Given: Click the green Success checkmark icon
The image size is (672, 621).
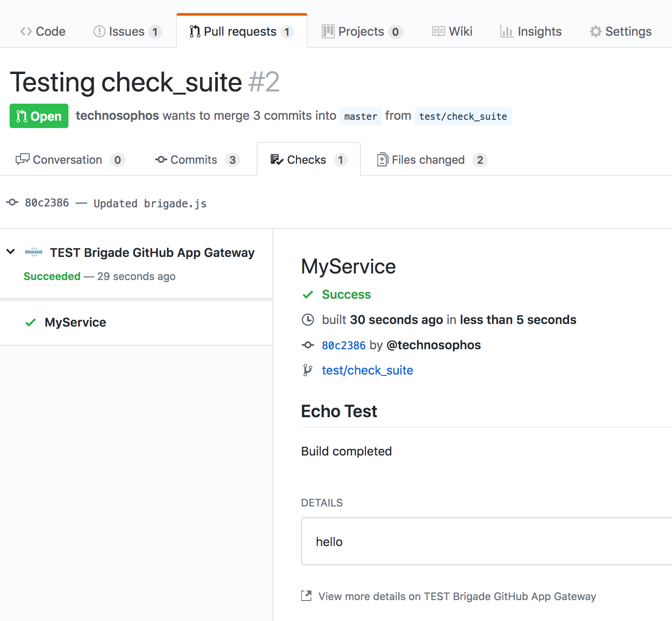Looking at the screenshot, I should click(308, 294).
